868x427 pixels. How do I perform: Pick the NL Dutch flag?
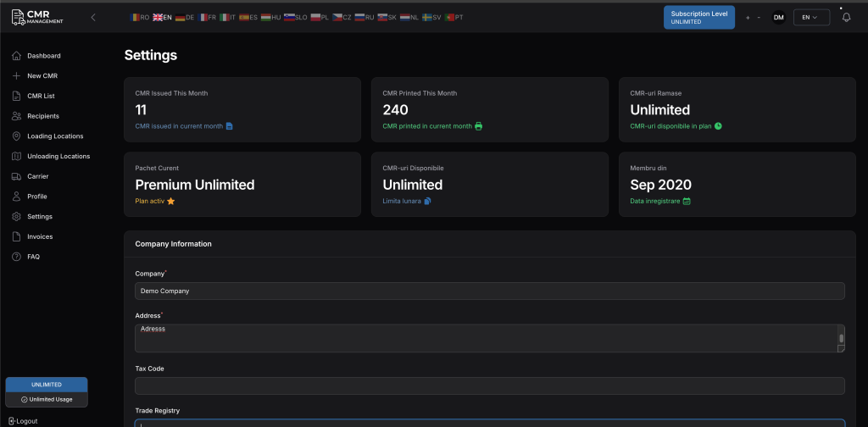409,17
